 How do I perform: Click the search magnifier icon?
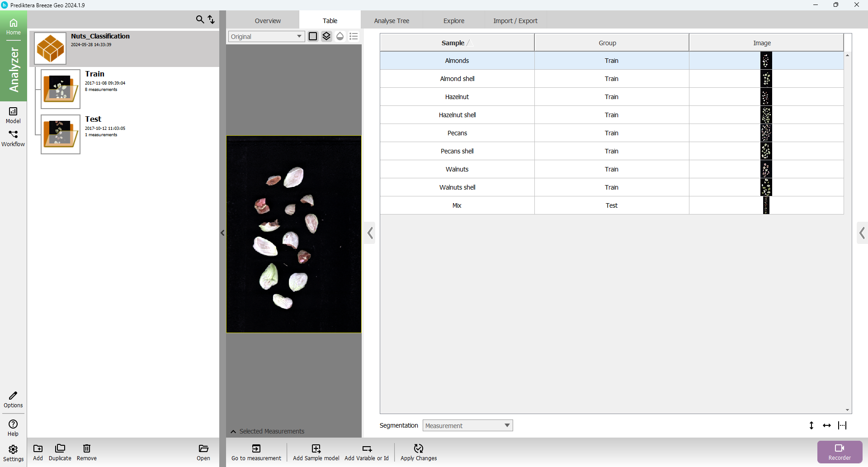200,19
